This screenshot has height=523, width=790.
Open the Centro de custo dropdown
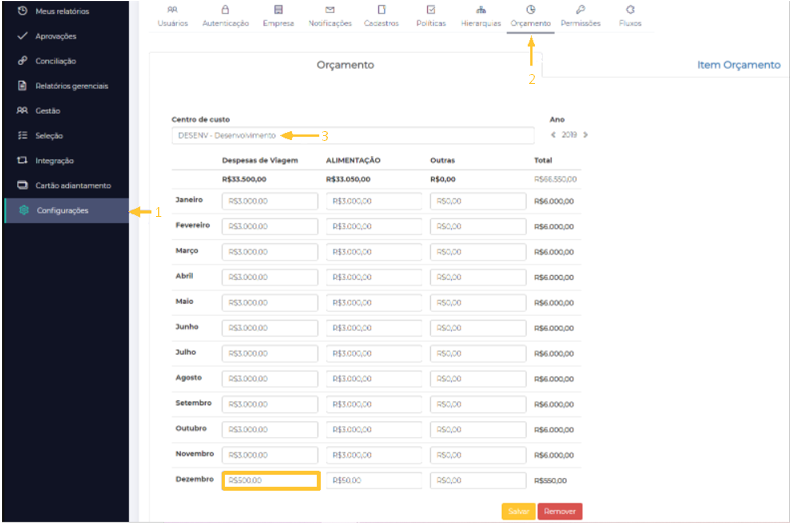pos(353,136)
